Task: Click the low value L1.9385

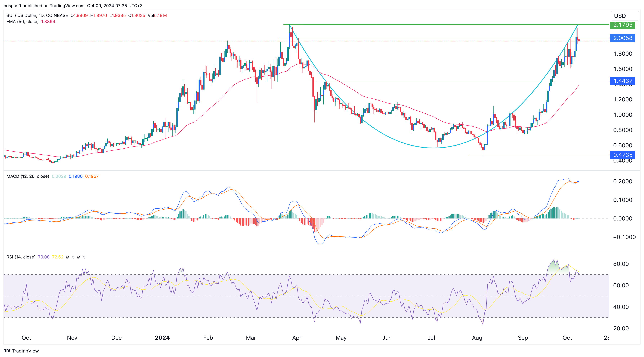Action: [x=117, y=15]
